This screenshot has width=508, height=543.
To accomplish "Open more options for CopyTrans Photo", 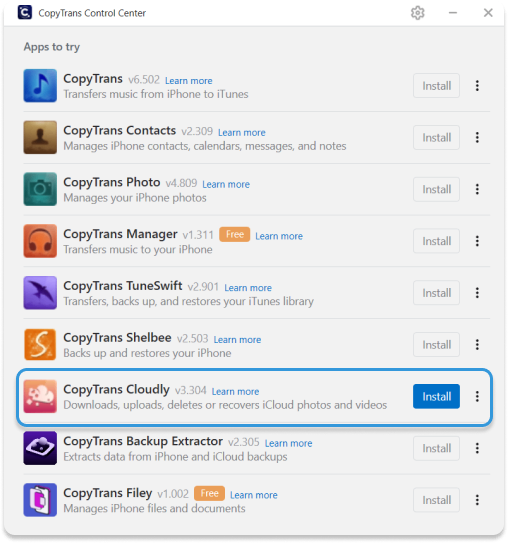I will 477,189.
